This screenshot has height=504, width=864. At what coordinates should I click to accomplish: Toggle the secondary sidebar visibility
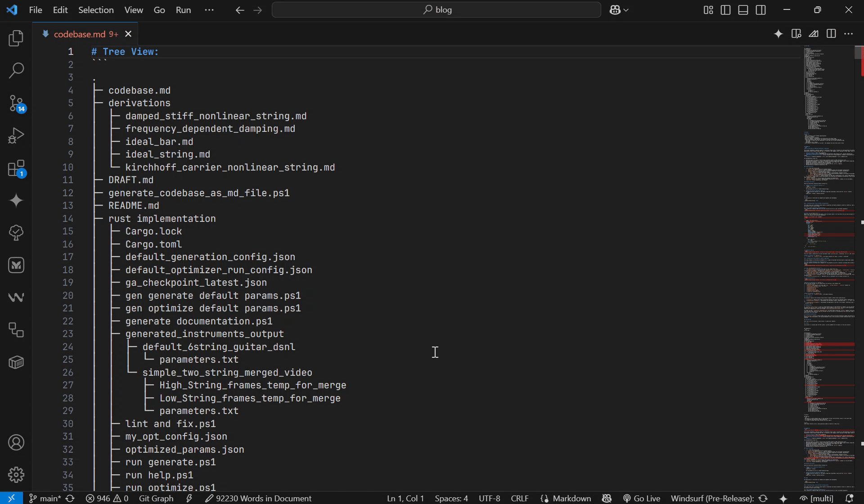click(x=761, y=9)
